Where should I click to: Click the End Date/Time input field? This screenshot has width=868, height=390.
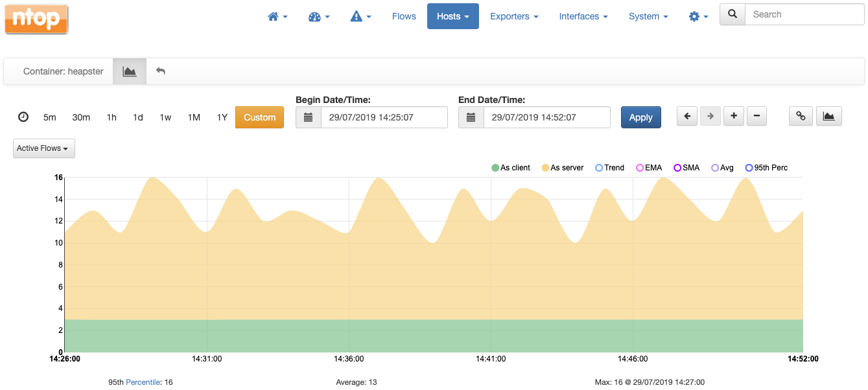point(547,117)
